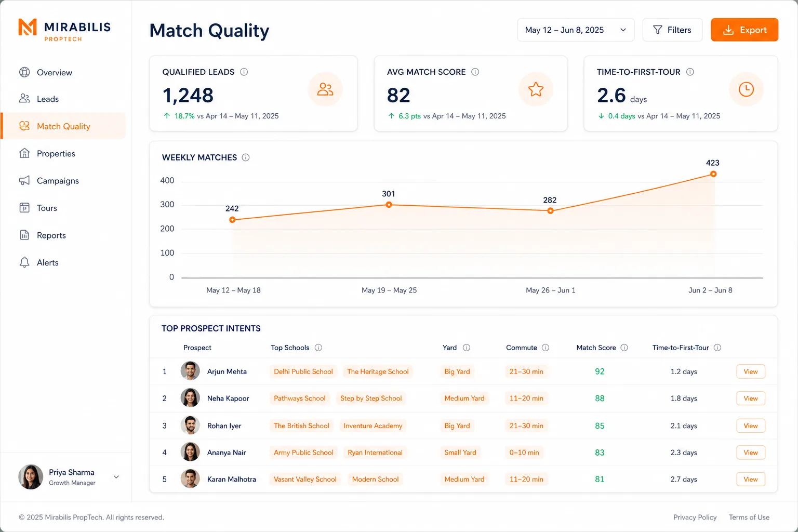Screen dimensions: 798x532
Task: Switch to Tours page
Action: tap(63, 208)
